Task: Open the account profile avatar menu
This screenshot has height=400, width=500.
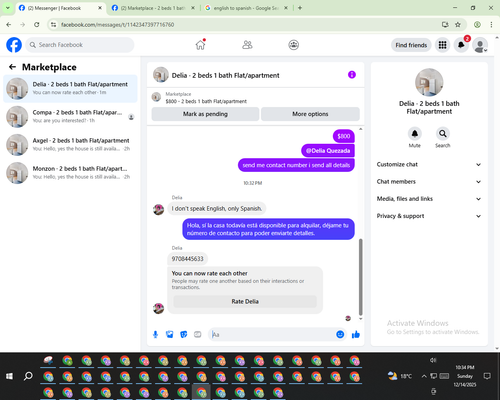Action: click(x=480, y=45)
